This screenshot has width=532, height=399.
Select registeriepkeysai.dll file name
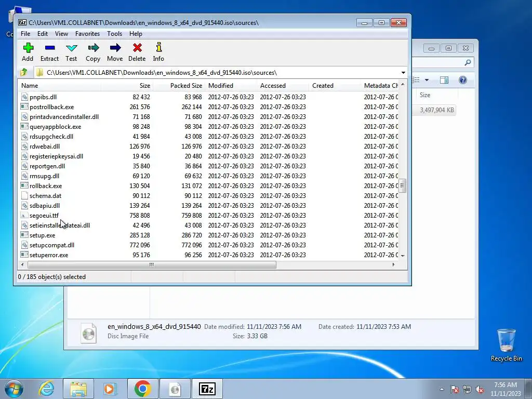[x=56, y=156]
